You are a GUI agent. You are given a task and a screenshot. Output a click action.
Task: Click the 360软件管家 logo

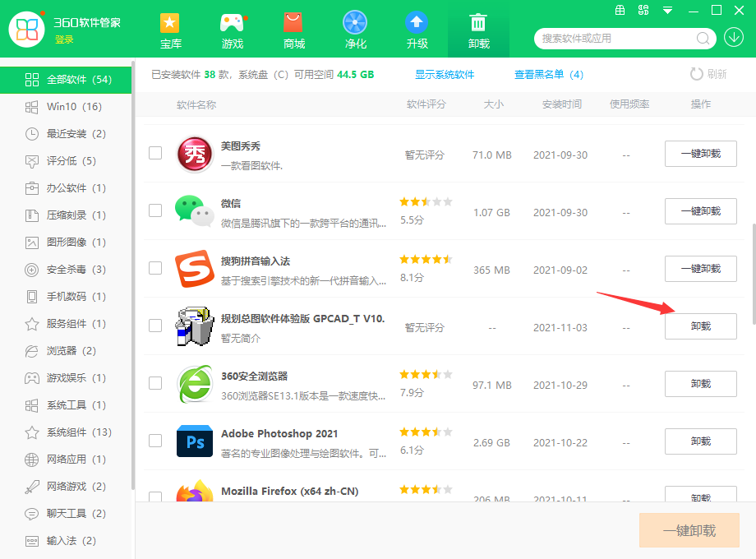[x=27, y=30]
